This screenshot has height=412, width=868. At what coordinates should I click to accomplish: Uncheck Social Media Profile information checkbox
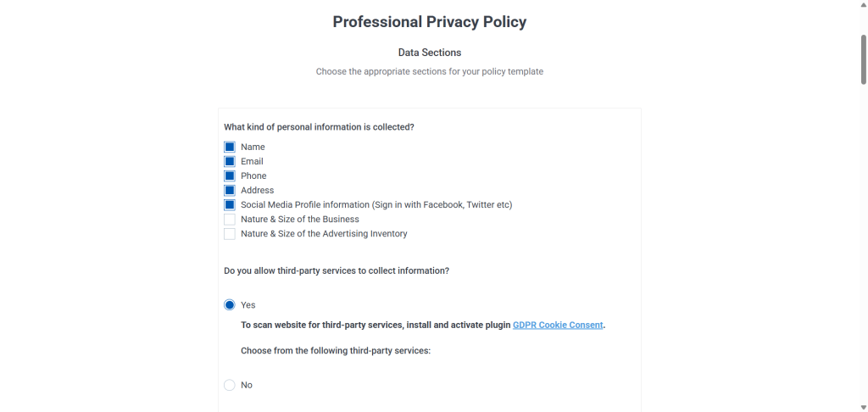pos(230,204)
